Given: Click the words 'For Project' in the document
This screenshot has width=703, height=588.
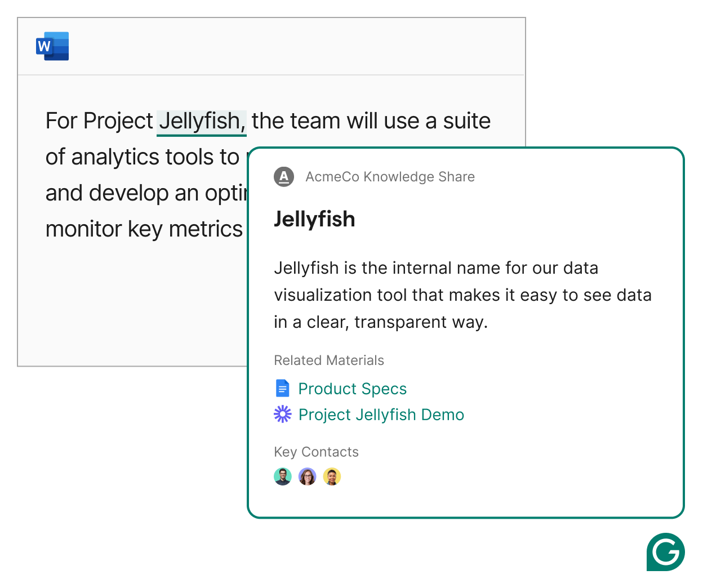Looking at the screenshot, I should pos(99,121).
